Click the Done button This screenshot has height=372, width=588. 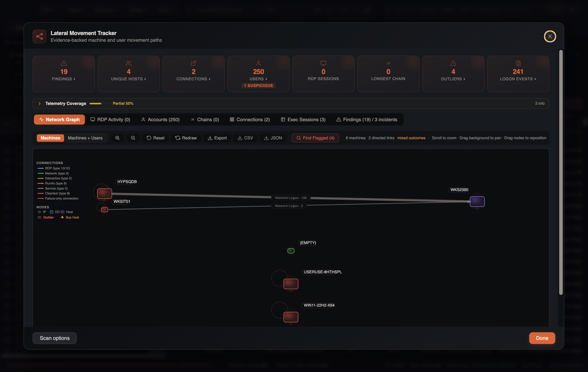(x=542, y=338)
